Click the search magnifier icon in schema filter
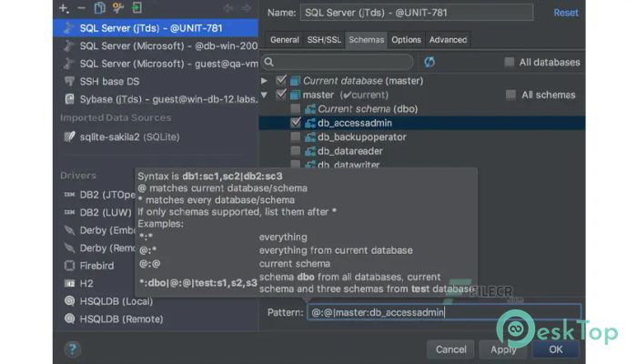Viewport: 637px width, 364px height. [x=269, y=62]
